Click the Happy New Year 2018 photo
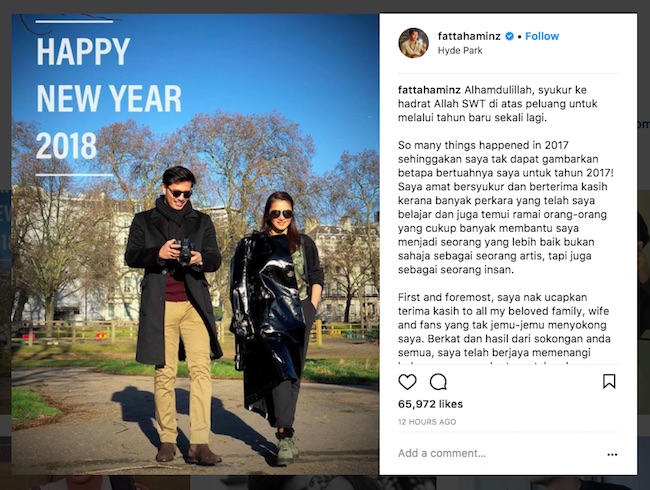The image size is (650, 490). pos(194,244)
